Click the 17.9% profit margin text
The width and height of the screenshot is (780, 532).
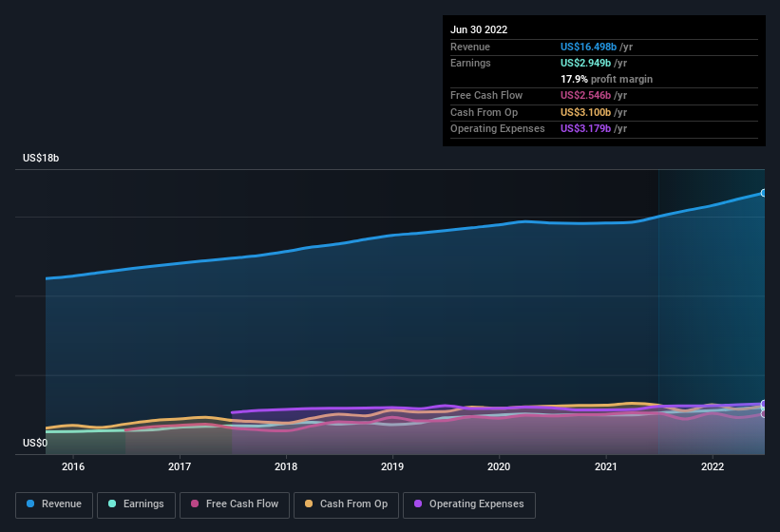[x=606, y=79]
